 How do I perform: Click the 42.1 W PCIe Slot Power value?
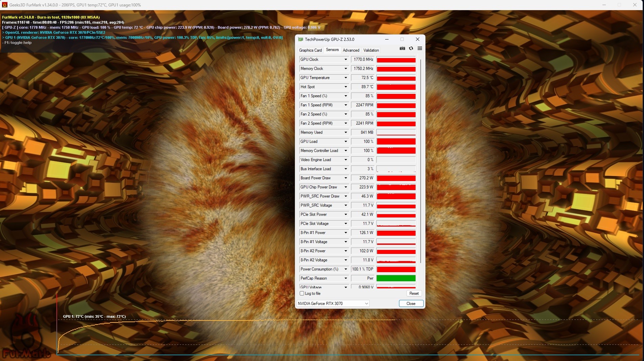tap(363, 214)
